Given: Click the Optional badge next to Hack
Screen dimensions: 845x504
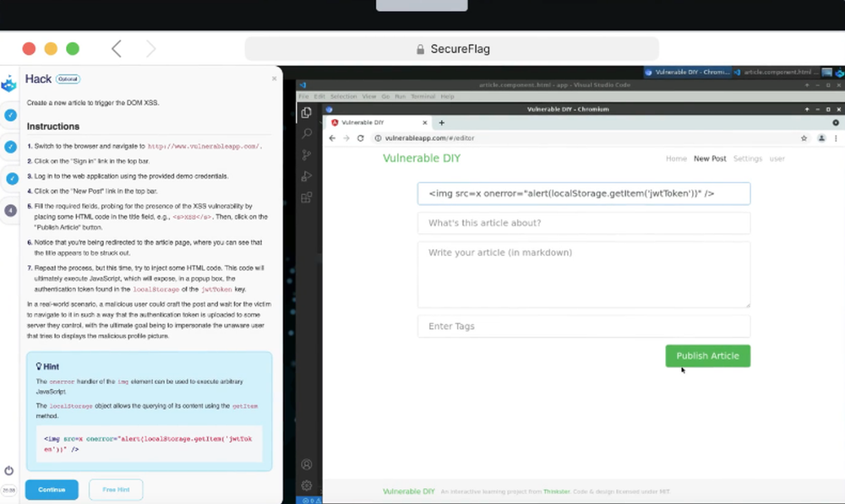Looking at the screenshot, I should (x=68, y=79).
